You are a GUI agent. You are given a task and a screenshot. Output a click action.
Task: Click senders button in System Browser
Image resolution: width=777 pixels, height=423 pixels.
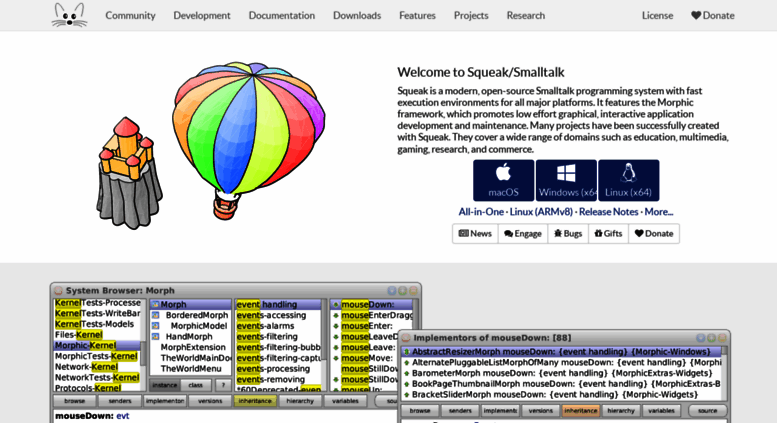click(x=119, y=401)
